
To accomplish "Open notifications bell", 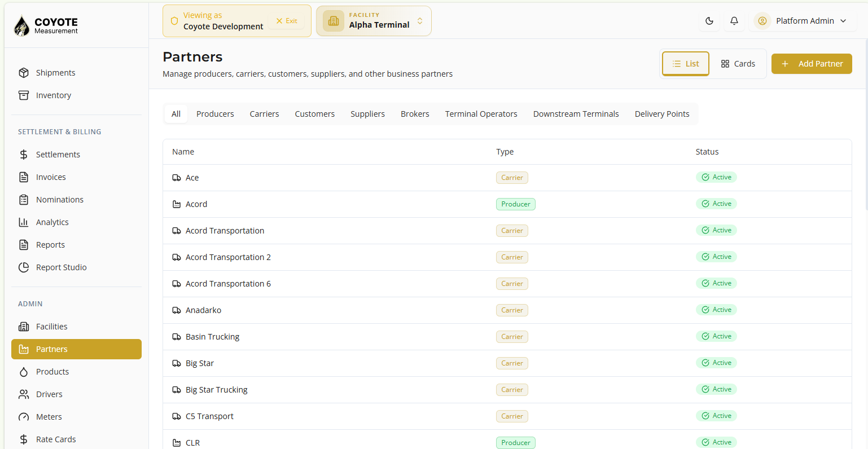I will tap(734, 21).
